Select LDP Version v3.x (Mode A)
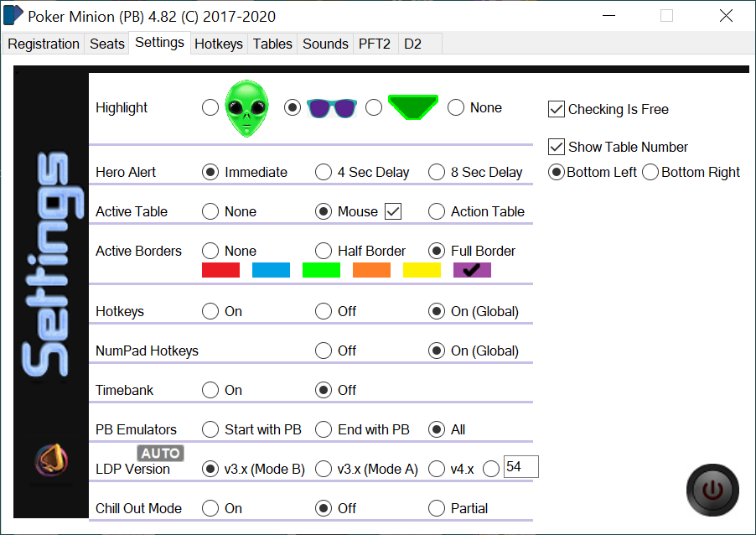This screenshot has width=756, height=535. (323, 469)
